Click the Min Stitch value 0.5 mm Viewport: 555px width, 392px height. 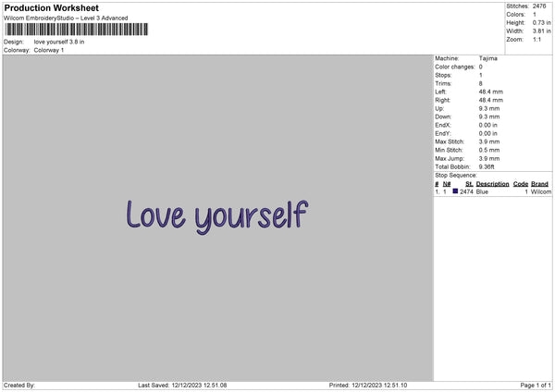(x=489, y=150)
